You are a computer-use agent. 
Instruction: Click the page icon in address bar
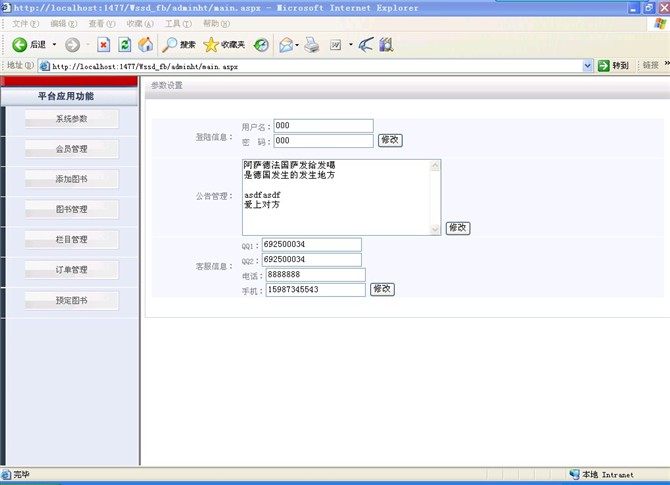(44, 66)
